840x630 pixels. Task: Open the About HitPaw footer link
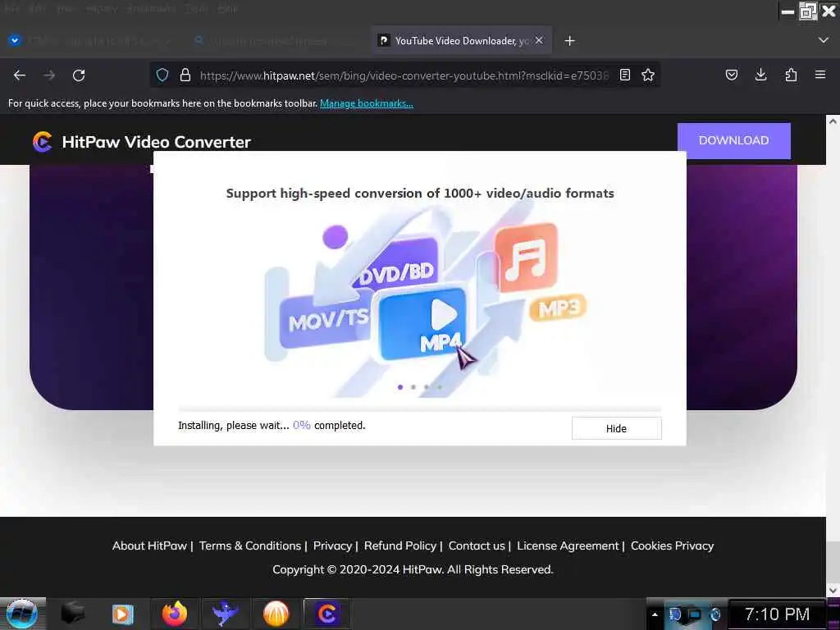(x=149, y=546)
